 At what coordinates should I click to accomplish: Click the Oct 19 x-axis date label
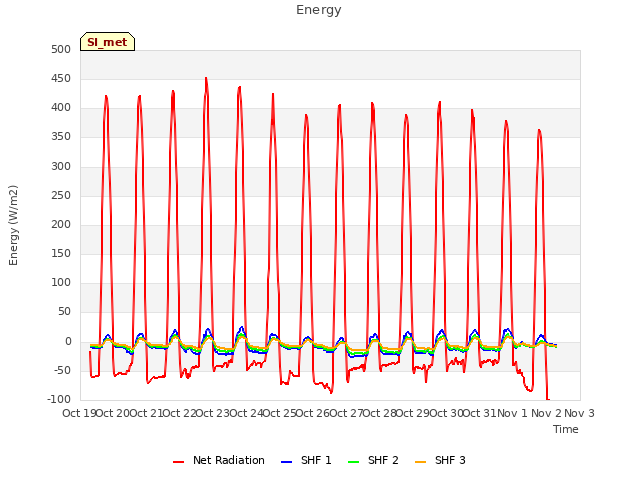[79, 413]
